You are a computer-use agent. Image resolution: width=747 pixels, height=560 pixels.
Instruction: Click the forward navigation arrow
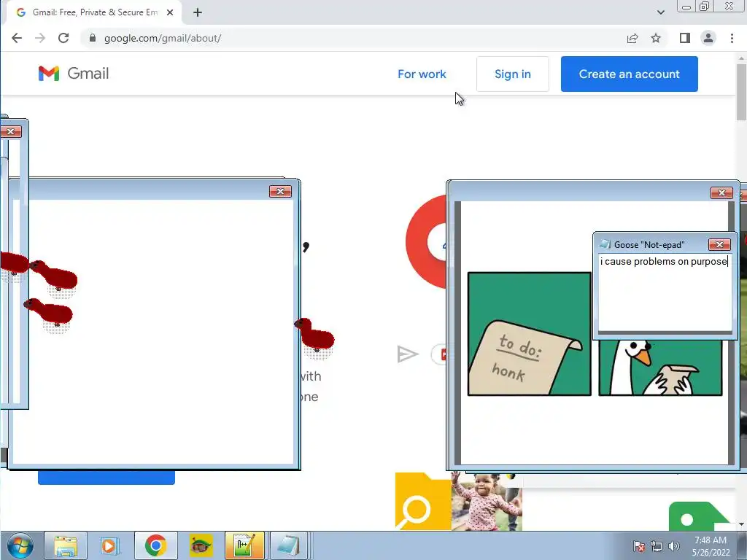(x=40, y=38)
